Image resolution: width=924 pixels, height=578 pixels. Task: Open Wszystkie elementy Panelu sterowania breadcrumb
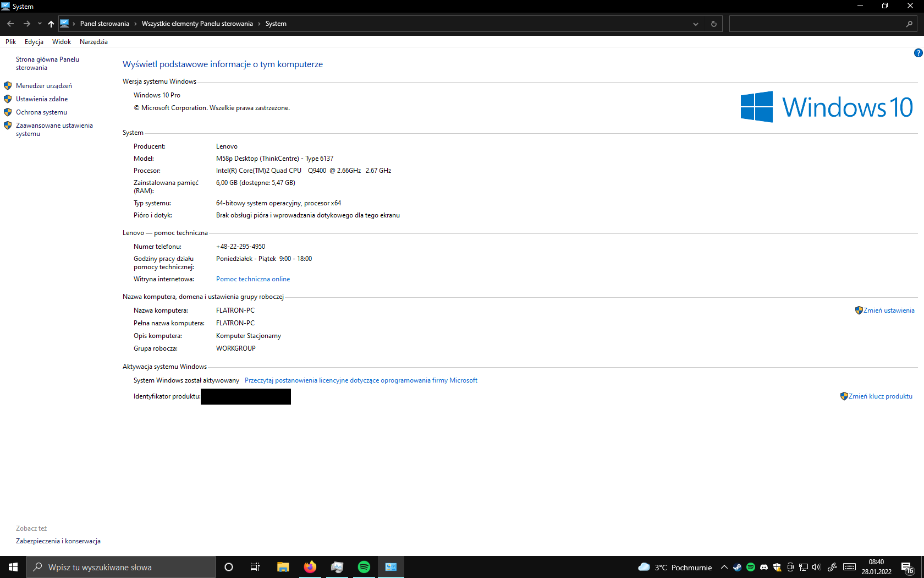197,24
